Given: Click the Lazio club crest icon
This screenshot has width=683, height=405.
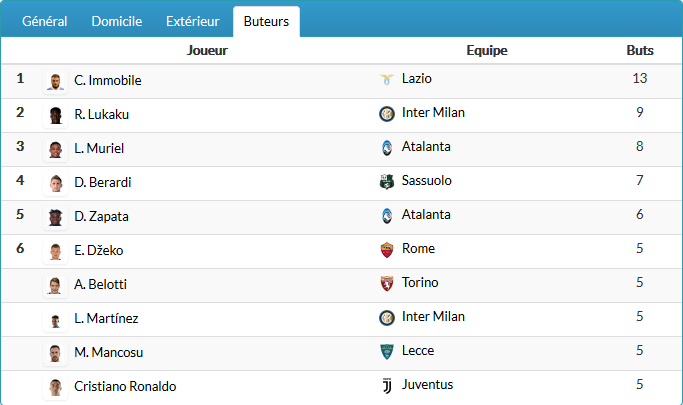Looking at the screenshot, I should 387,79.
